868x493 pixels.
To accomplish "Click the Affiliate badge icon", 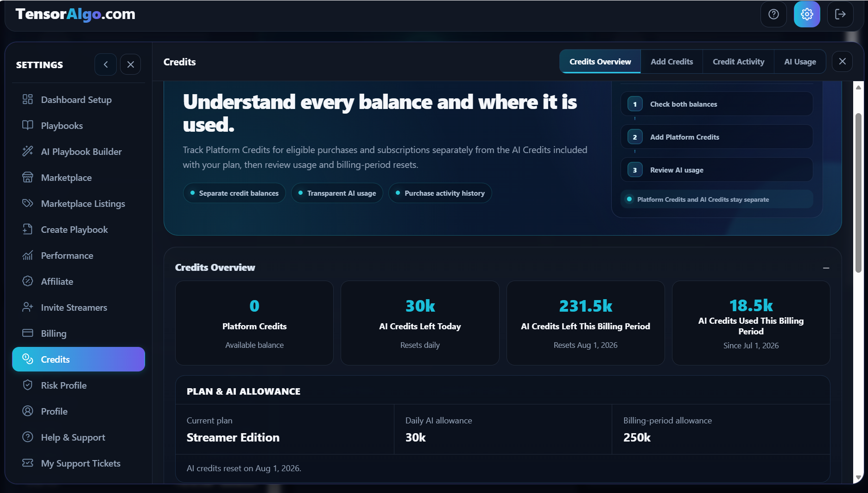I will pos(28,281).
